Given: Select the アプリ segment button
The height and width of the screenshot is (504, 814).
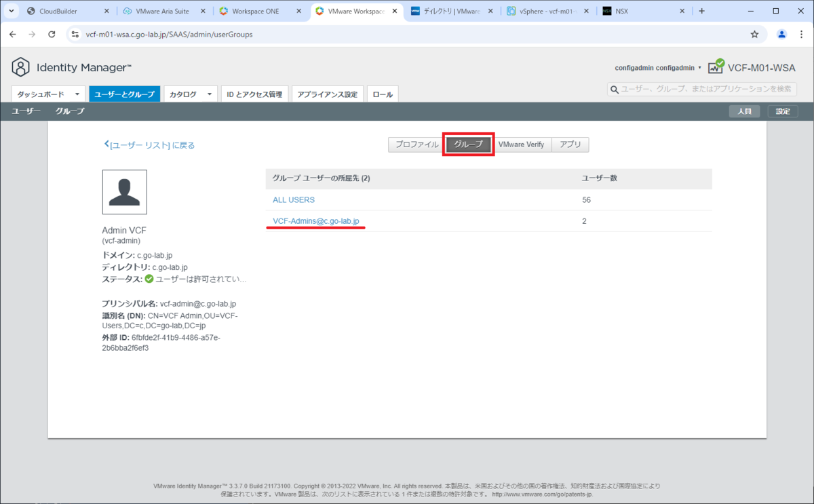Looking at the screenshot, I should (x=570, y=144).
